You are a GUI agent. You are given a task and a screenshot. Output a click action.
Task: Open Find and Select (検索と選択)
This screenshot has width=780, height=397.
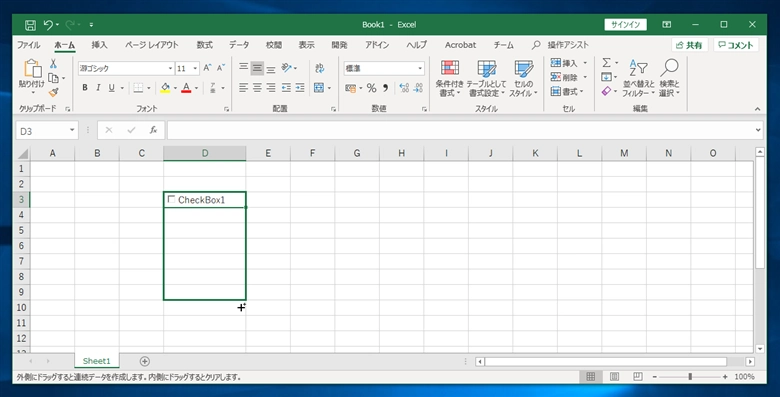(x=670, y=79)
